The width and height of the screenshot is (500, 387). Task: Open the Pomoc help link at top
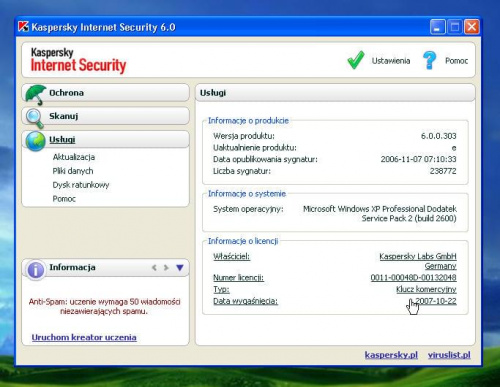[x=456, y=61]
